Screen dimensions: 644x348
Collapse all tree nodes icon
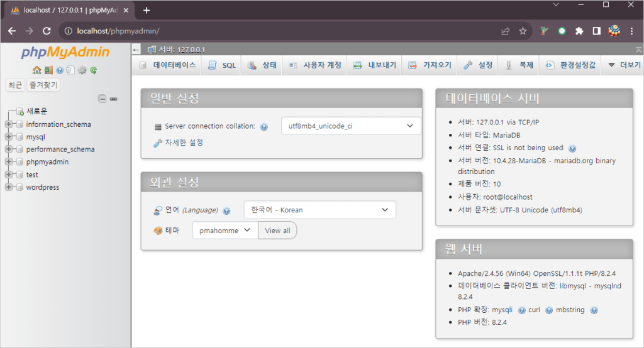click(103, 99)
